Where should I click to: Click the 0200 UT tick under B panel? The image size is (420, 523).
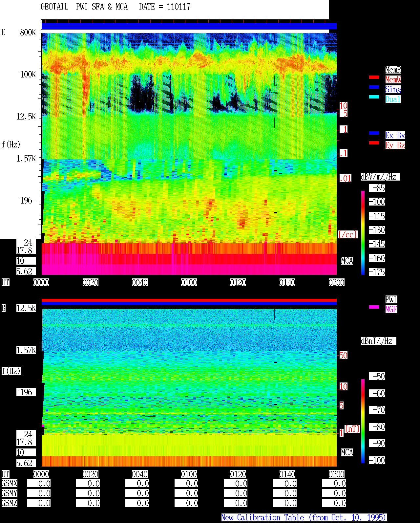[337, 474]
